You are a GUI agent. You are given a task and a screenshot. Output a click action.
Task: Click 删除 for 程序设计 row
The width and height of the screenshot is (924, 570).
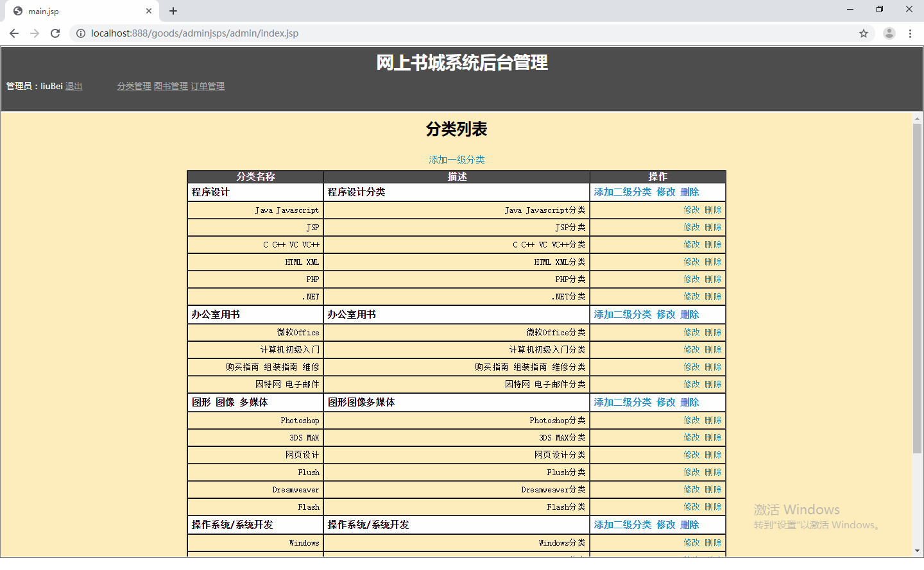click(x=690, y=192)
